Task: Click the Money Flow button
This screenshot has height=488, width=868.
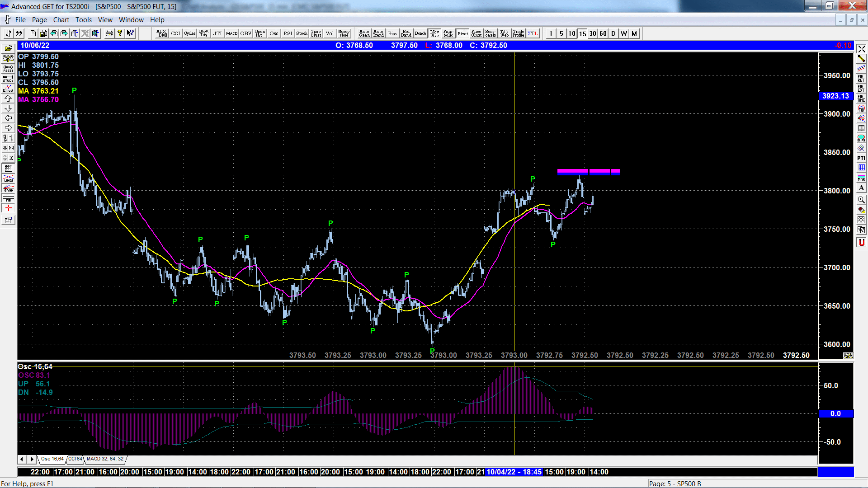Action: pyautogui.click(x=344, y=33)
